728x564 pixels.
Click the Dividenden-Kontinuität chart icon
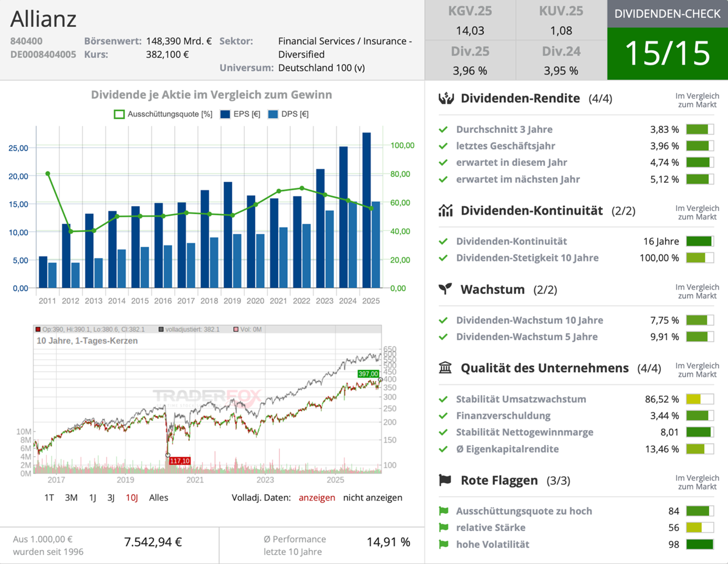tap(445, 211)
